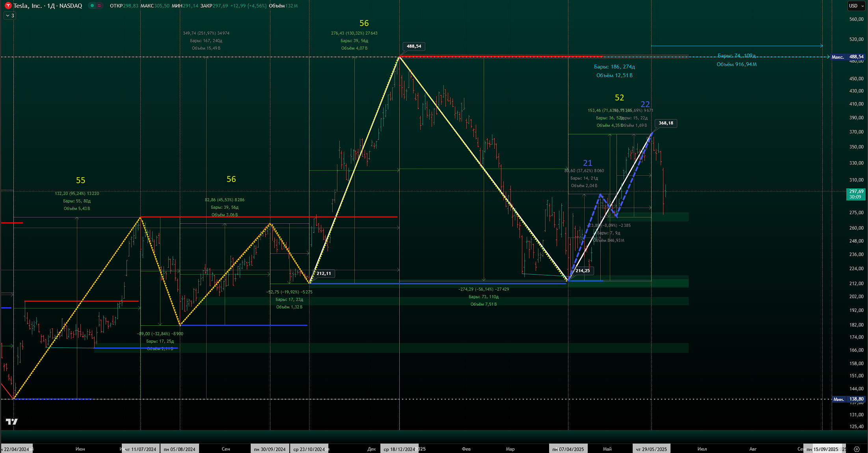Select the blue number 21 annotation
The image size is (868, 453).
point(587,163)
